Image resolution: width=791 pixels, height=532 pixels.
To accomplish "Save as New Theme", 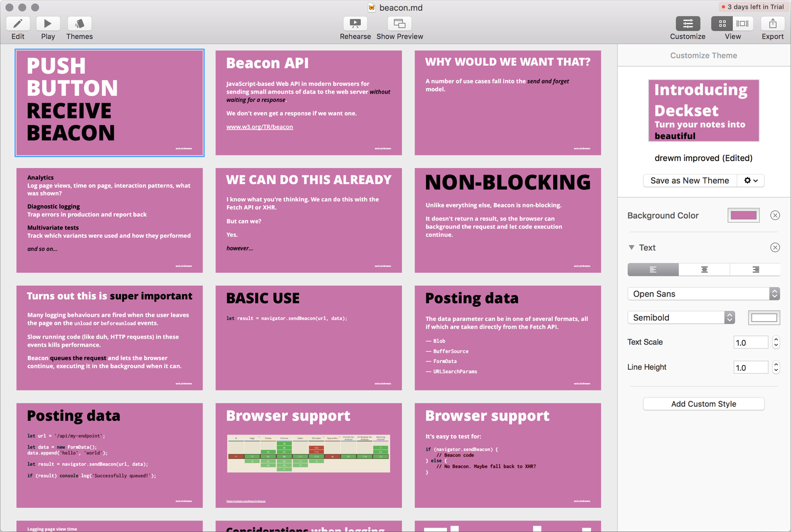I will [x=690, y=180].
